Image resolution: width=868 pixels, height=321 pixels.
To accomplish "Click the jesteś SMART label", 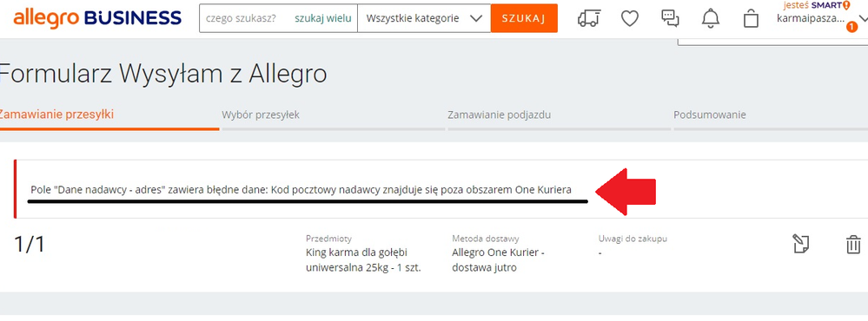I will [x=817, y=5].
